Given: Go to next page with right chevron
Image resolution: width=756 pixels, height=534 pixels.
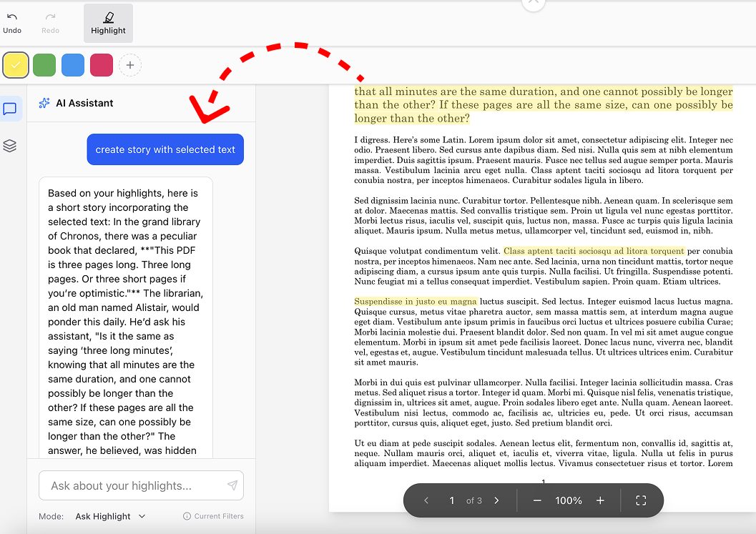Looking at the screenshot, I should [x=496, y=500].
